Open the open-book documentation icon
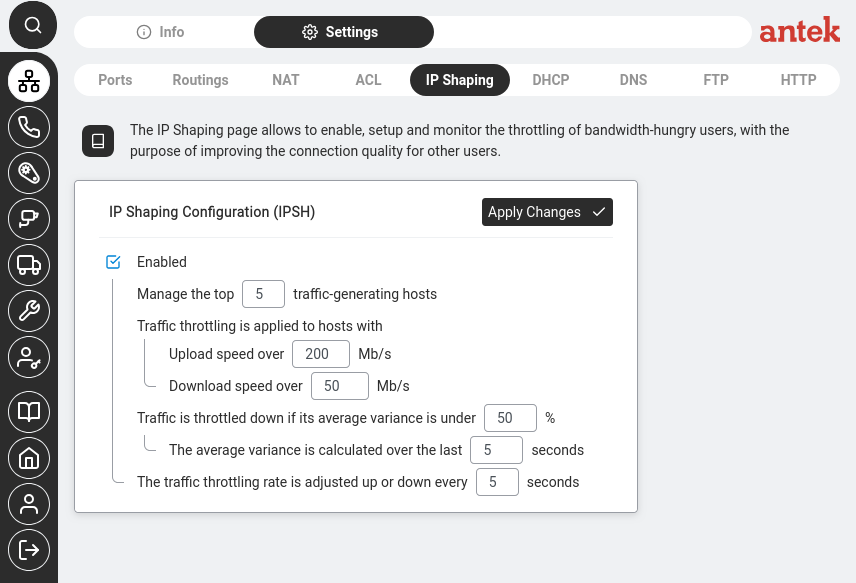Image resolution: width=856 pixels, height=583 pixels. point(29,412)
